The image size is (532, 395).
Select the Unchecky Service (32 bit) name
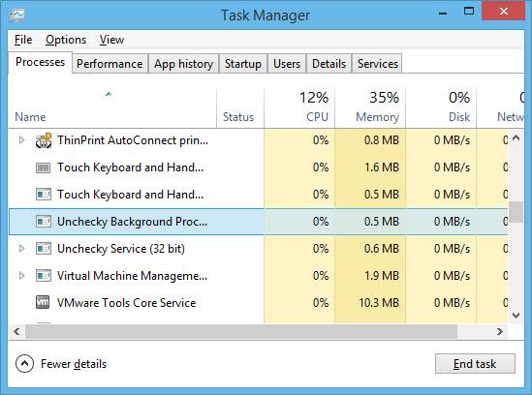(x=121, y=249)
